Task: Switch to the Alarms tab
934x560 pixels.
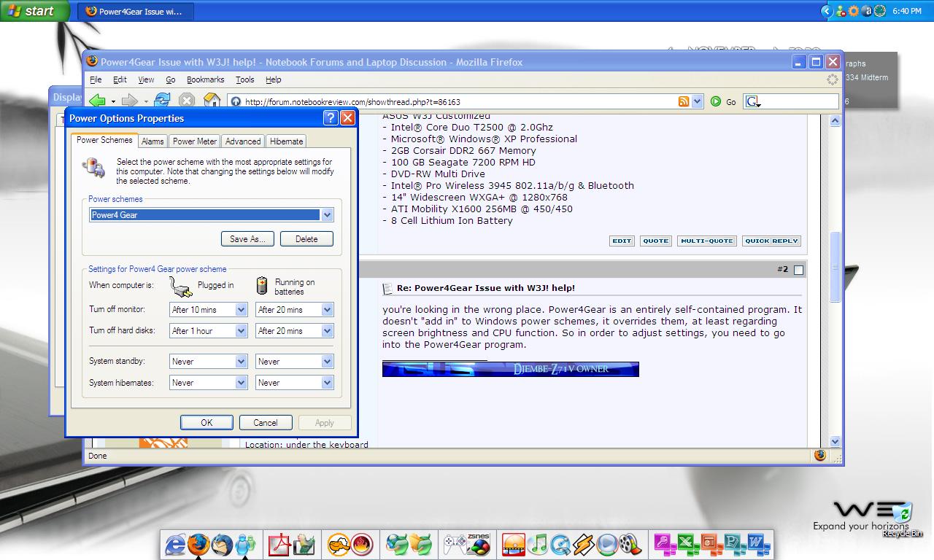Action: coord(153,141)
